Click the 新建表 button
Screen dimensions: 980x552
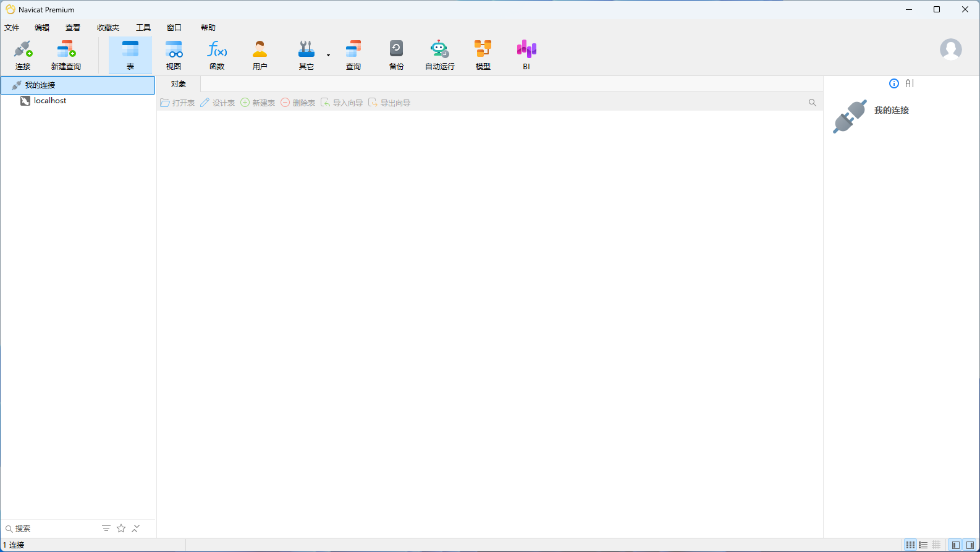[258, 103]
